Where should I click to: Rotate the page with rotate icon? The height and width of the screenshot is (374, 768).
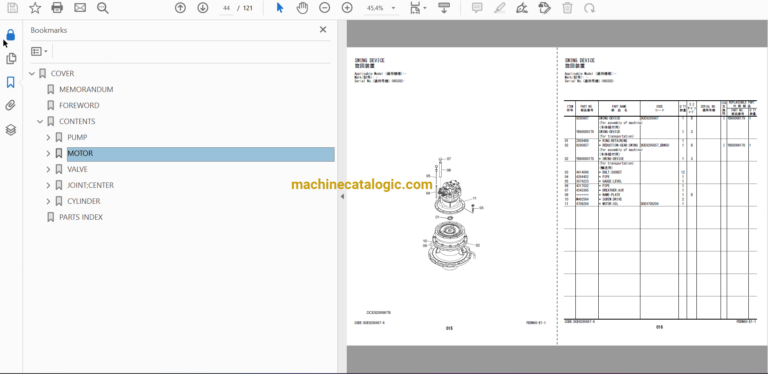(590, 8)
